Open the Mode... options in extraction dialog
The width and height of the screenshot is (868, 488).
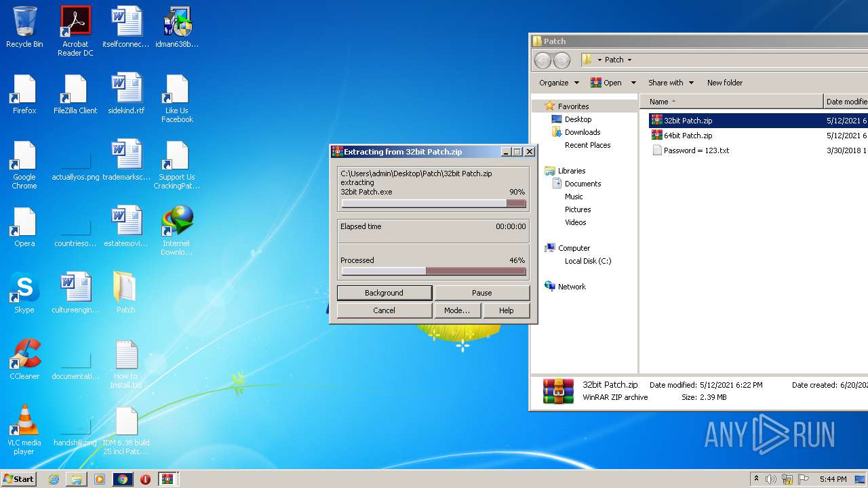457,310
